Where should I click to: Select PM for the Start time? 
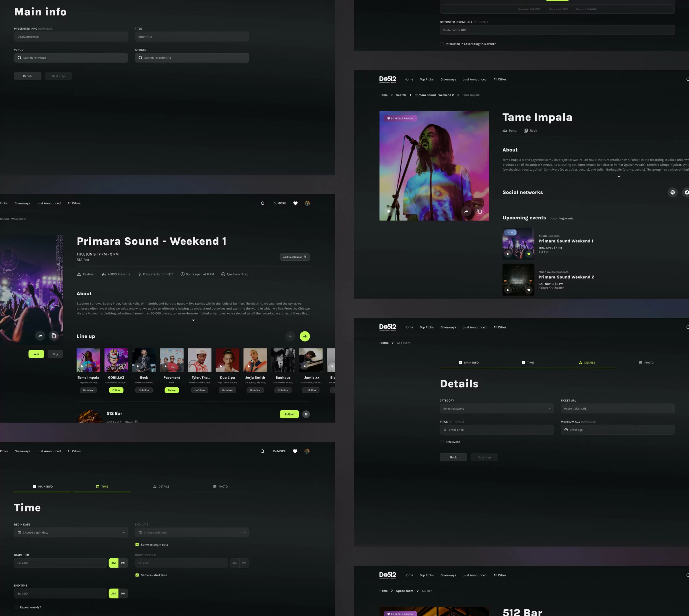(x=123, y=563)
